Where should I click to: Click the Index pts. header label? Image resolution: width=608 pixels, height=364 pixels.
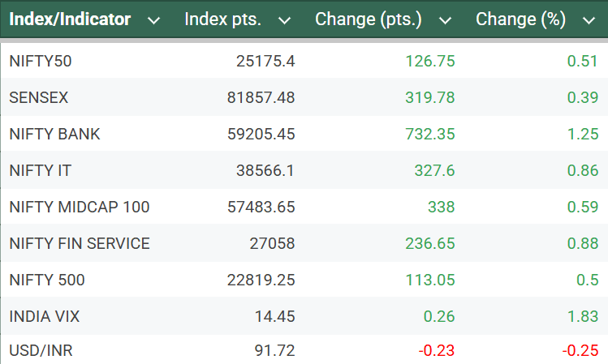coord(223,19)
